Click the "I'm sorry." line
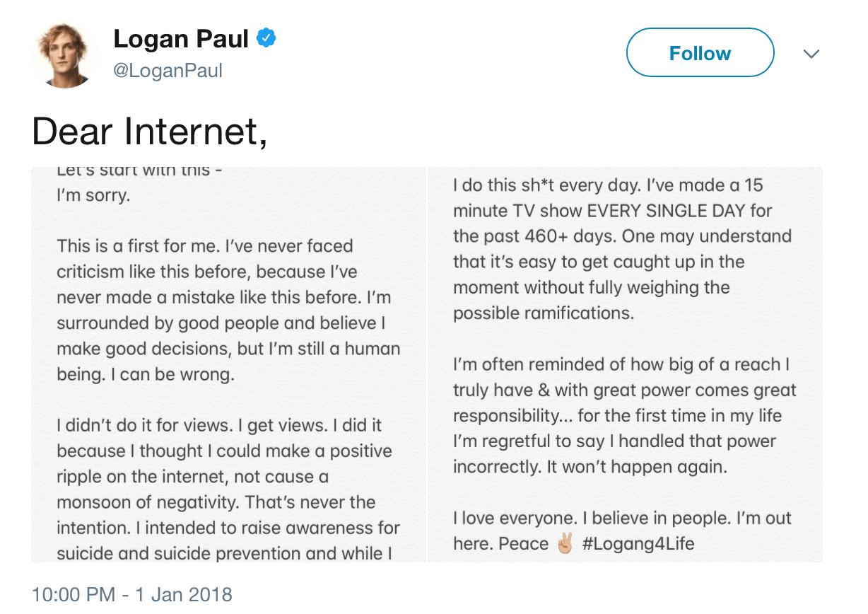Viewport: 868px width, 614px height. click(x=93, y=196)
